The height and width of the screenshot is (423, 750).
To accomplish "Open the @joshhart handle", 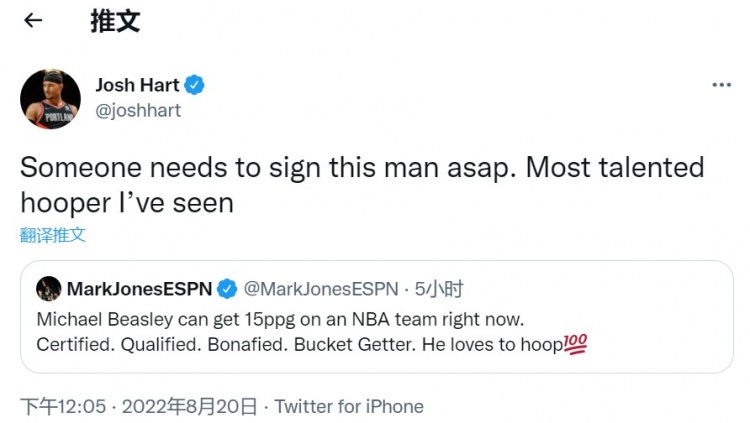I will (x=138, y=111).
